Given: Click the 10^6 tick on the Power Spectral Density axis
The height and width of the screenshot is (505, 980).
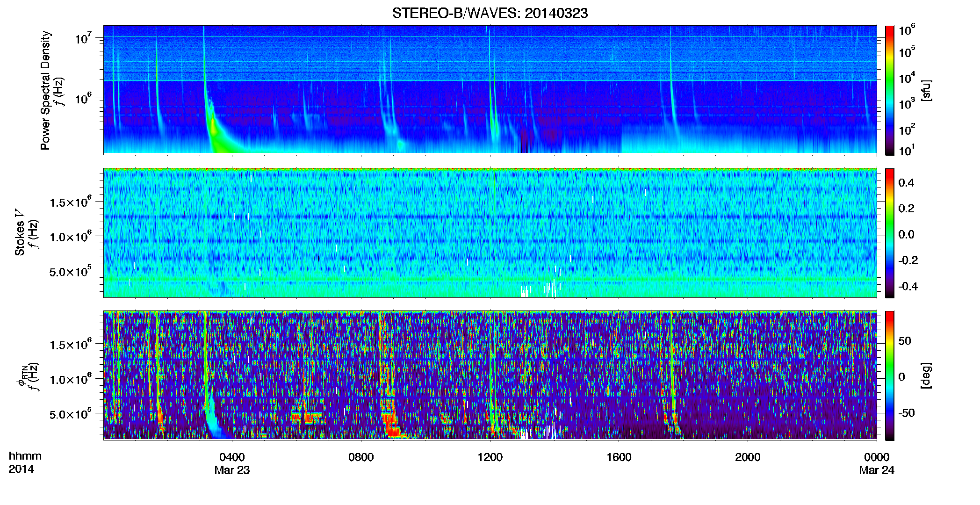Looking at the screenshot, I should (x=84, y=99).
